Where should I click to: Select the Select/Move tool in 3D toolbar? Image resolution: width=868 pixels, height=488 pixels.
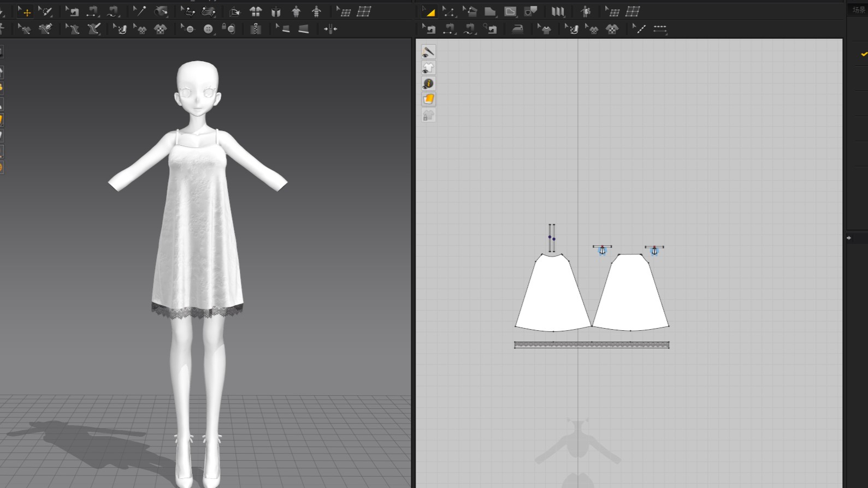point(25,11)
